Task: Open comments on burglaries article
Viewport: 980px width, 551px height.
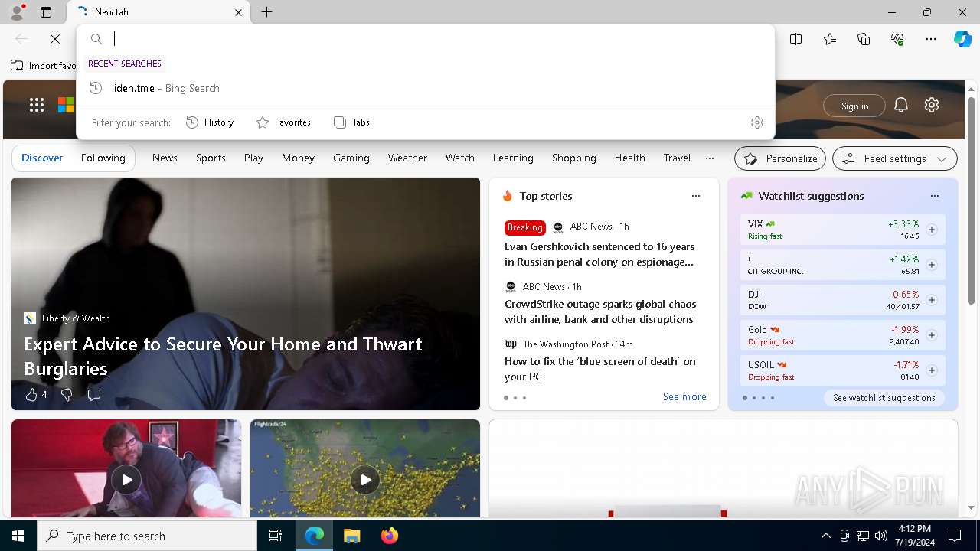Action: click(x=94, y=395)
